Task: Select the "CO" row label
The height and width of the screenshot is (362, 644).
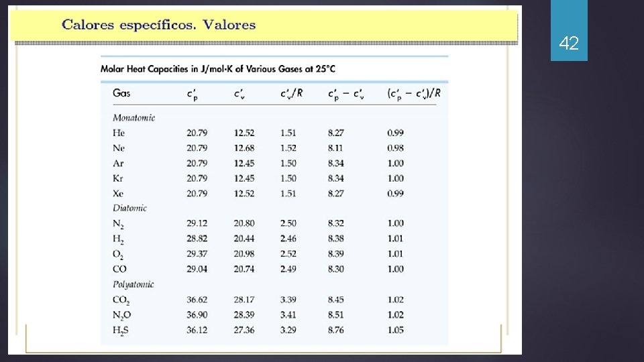Action: click(x=119, y=269)
